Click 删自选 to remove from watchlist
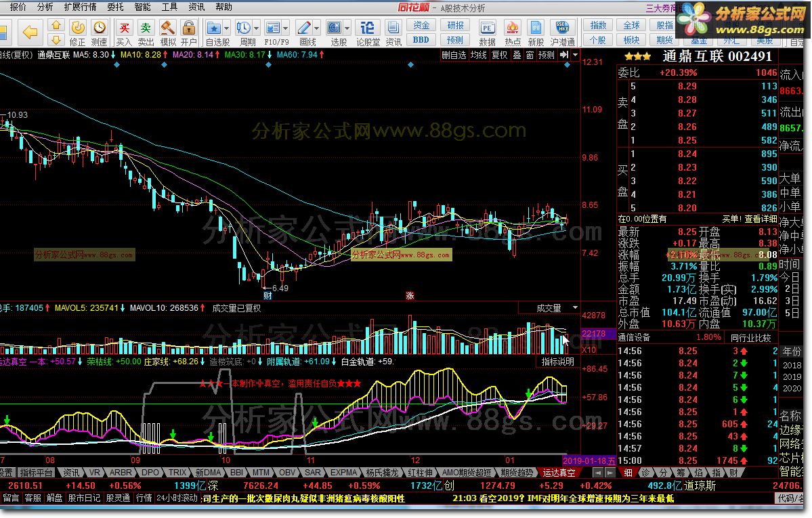 454,55
